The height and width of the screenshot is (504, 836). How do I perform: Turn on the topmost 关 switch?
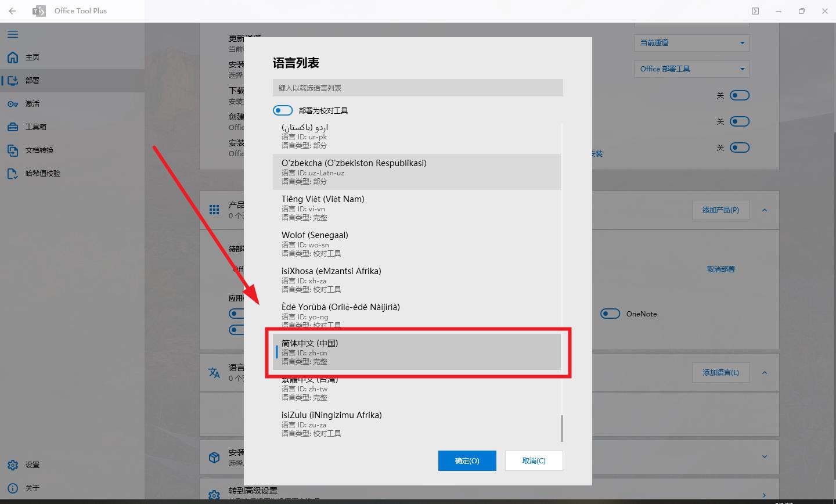[740, 95]
